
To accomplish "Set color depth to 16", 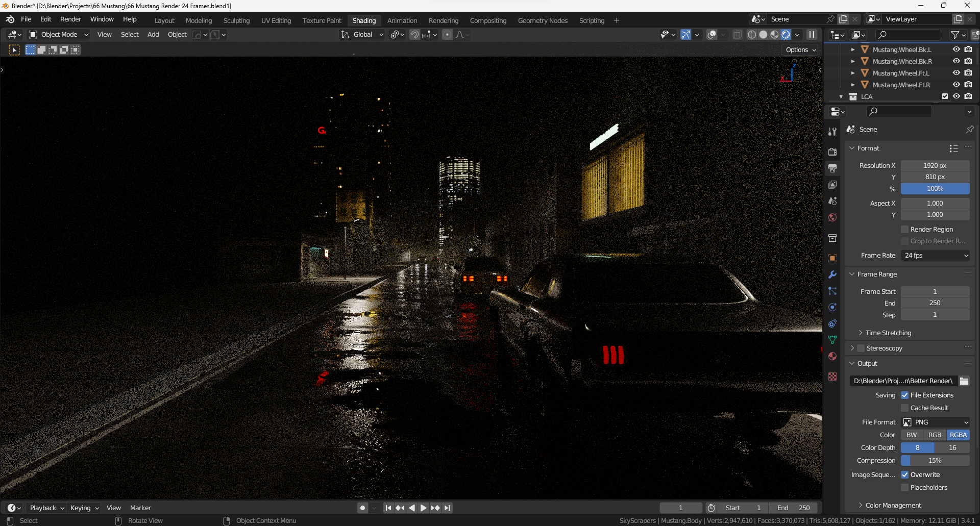I will pos(952,448).
